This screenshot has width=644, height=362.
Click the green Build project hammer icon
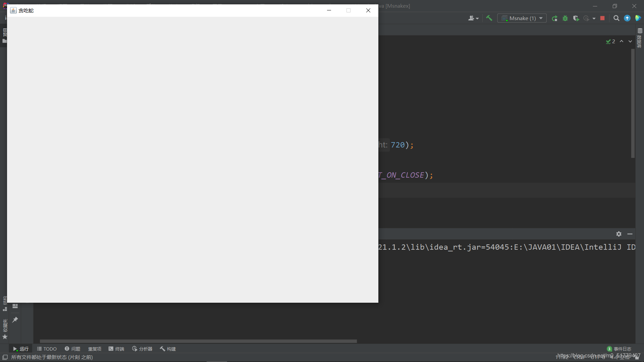489,18
